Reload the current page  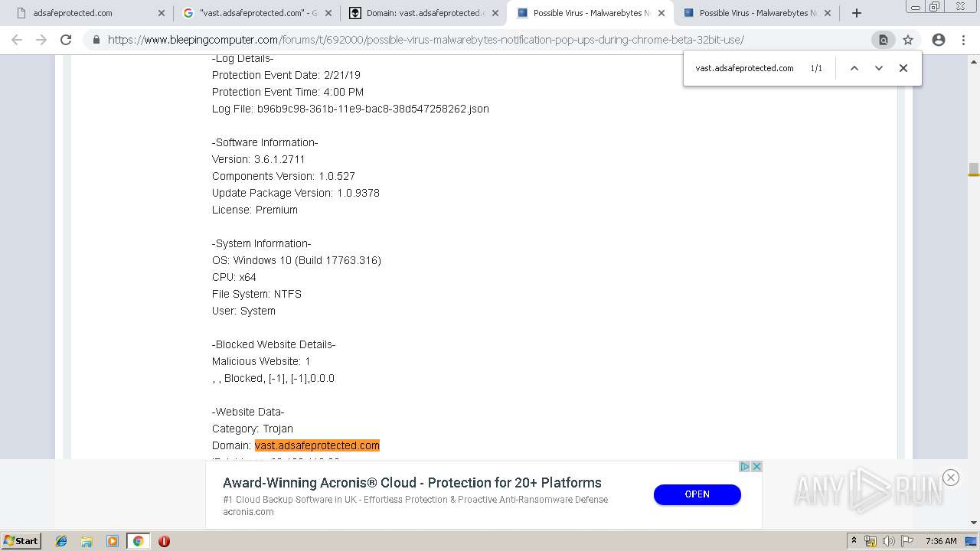(x=66, y=40)
